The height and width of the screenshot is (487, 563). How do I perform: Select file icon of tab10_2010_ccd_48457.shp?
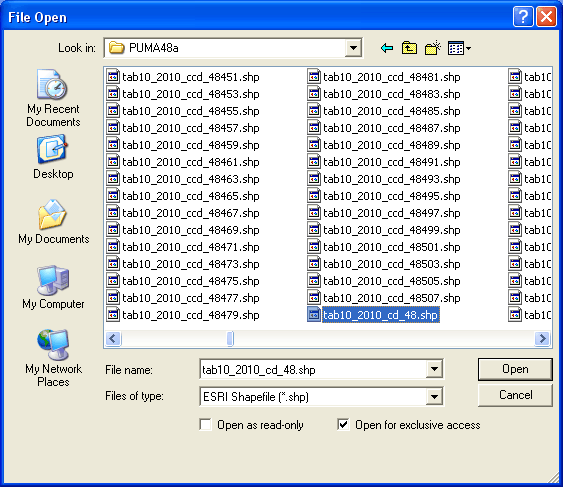click(113, 127)
